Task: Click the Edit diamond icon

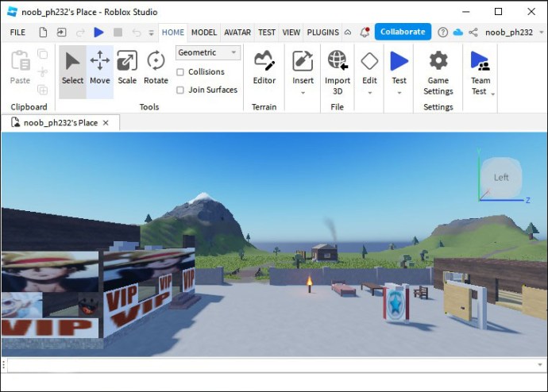Action: 369,61
